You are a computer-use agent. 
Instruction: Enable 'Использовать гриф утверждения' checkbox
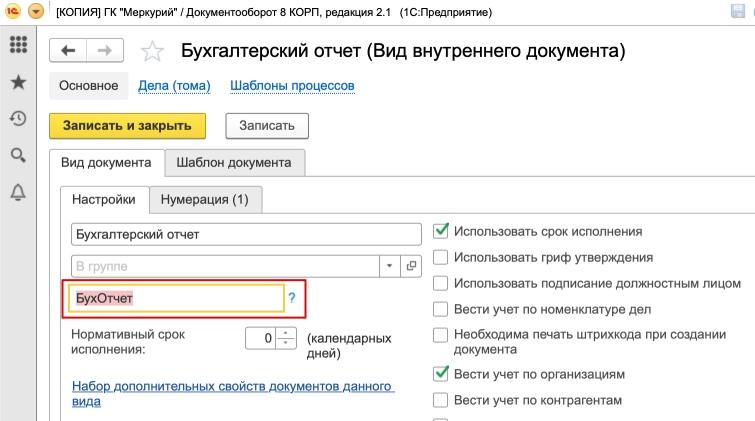440,257
